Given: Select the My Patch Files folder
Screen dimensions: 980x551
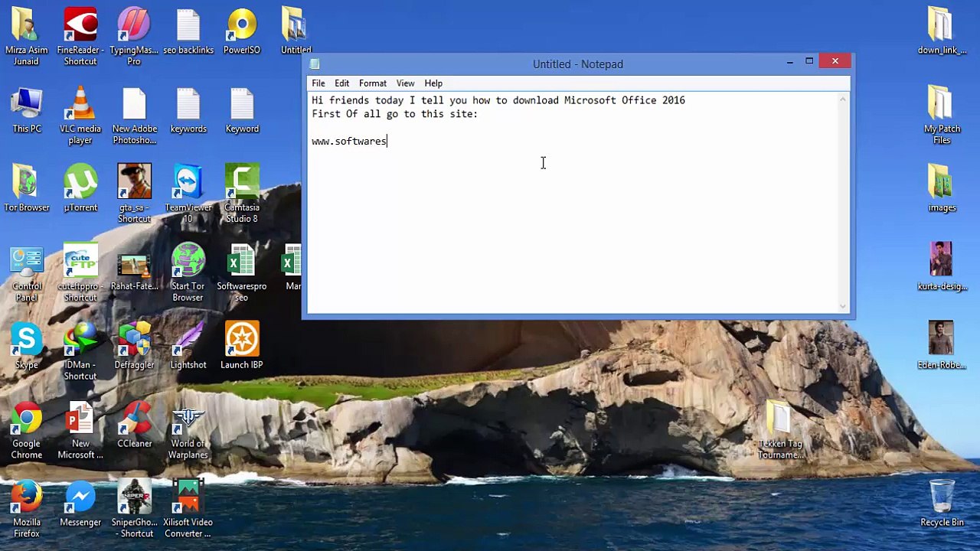Looking at the screenshot, I should click(x=942, y=116).
